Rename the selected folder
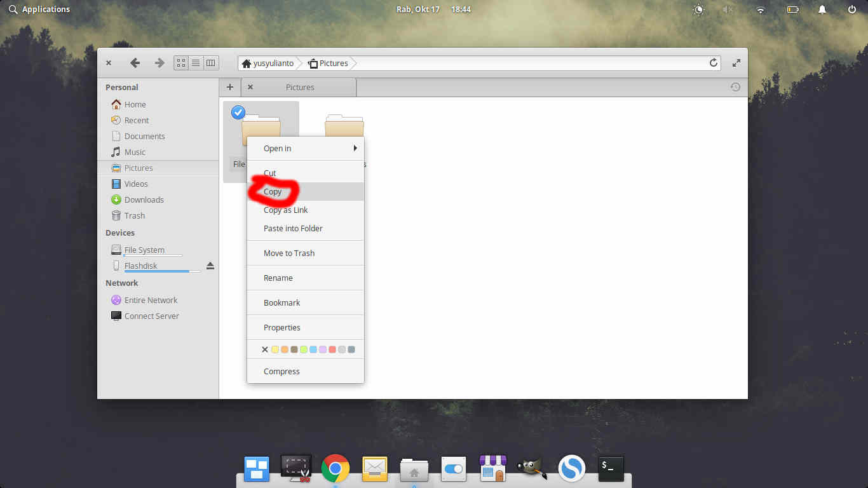 tap(278, 278)
